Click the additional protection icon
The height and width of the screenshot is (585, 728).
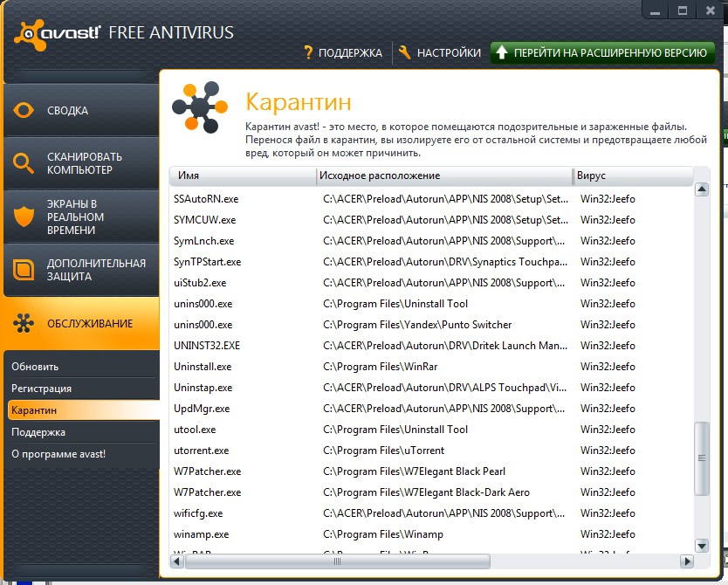(x=24, y=270)
